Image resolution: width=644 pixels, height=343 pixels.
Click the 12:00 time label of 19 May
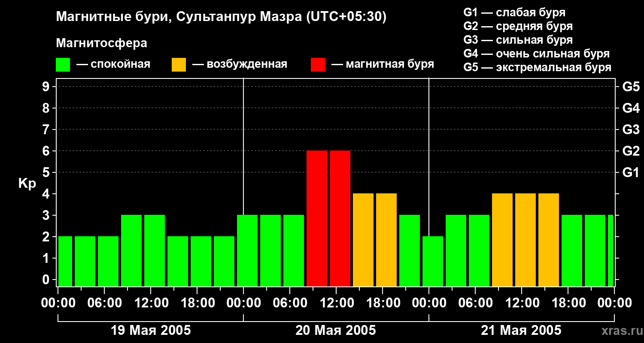pyautogui.click(x=151, y=303)
